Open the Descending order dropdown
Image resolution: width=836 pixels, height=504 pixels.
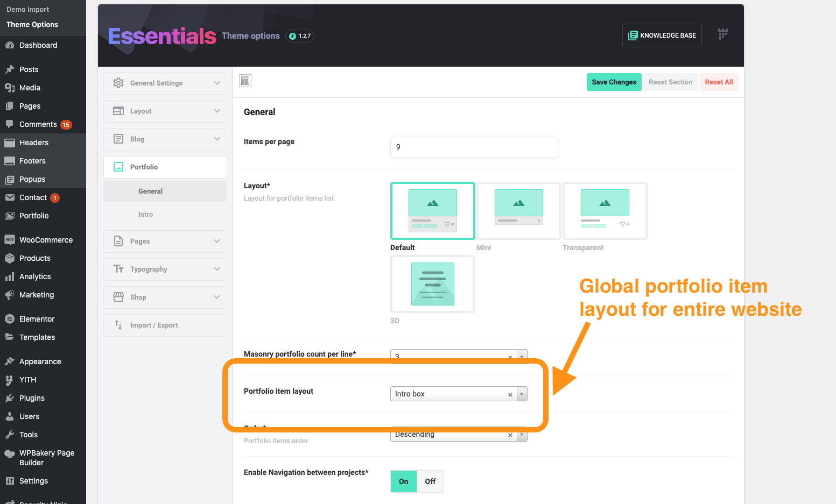point(459,434)
